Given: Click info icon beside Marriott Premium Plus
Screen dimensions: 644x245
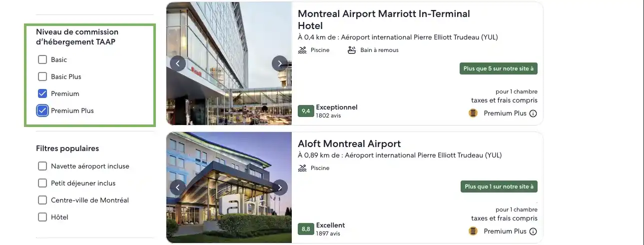Looking at the screenshot, I should point(533,113).
